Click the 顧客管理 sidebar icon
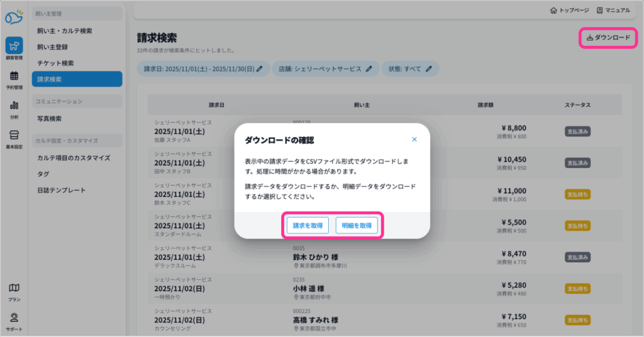This screenshot has width=644, height=337. (14, 46)
